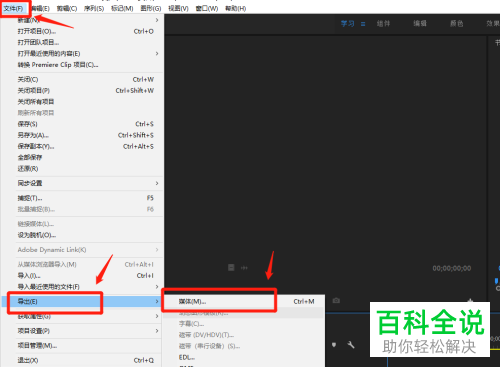Open the 视图(V) menu
The height and width of the screenshot is (367, 500).
pos(178,8)
